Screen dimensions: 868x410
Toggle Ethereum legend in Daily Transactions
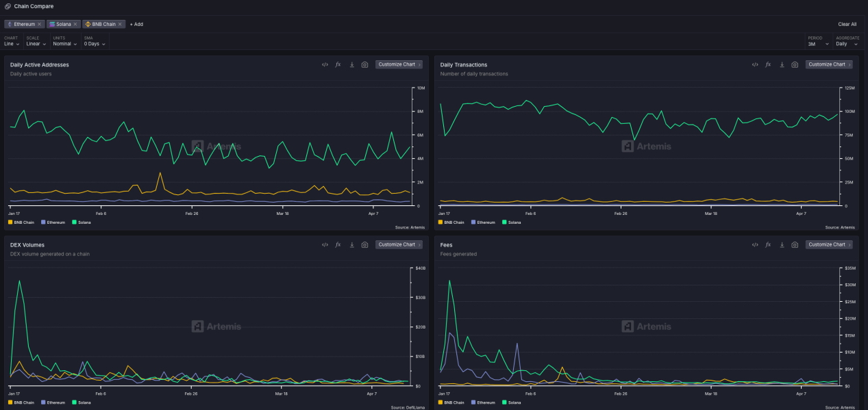[x=484, y=222]
